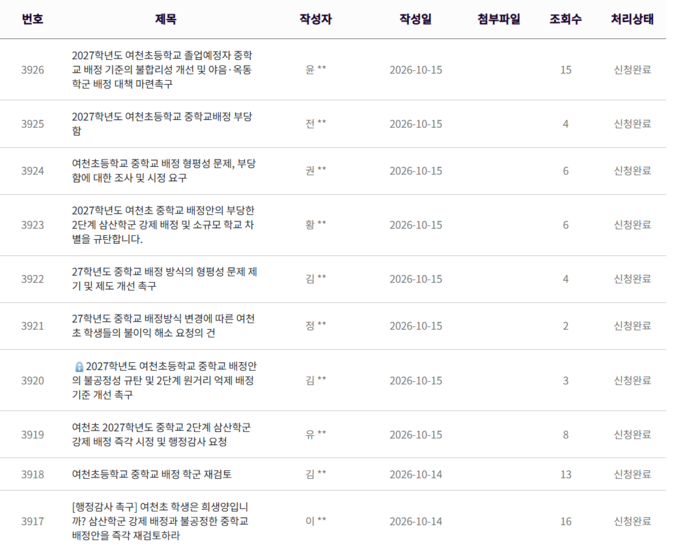700x546 pixels.
Task: Click the 제목 column header
Action: click(166, 19)
